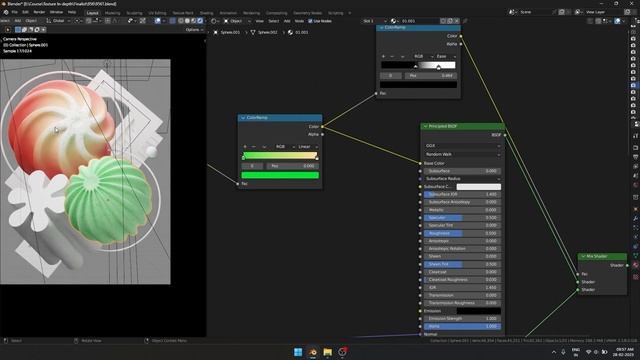
Task: Click the black-white ColorRamp gradient bar
Action: pos(418,65)
